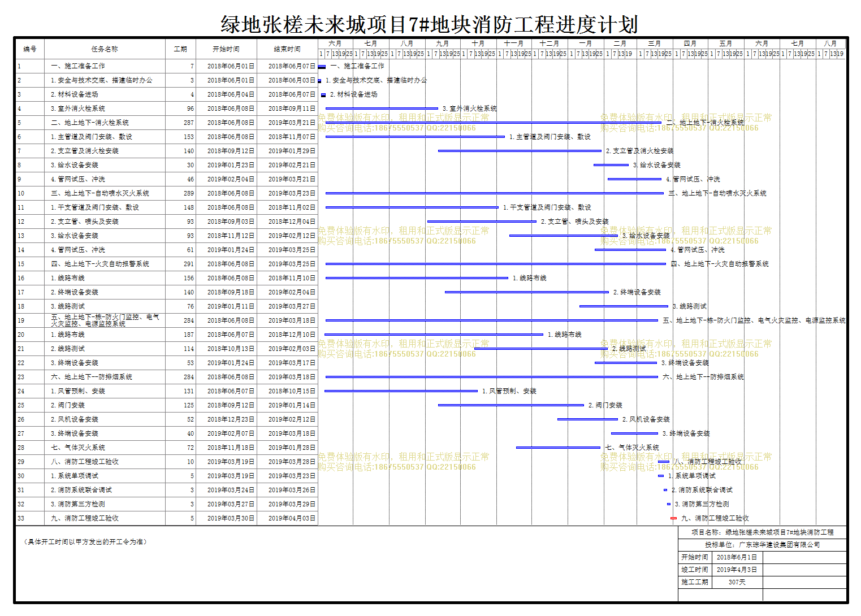Click the construction period value 307天
The image size is (861, 616).
click(737, 582)
